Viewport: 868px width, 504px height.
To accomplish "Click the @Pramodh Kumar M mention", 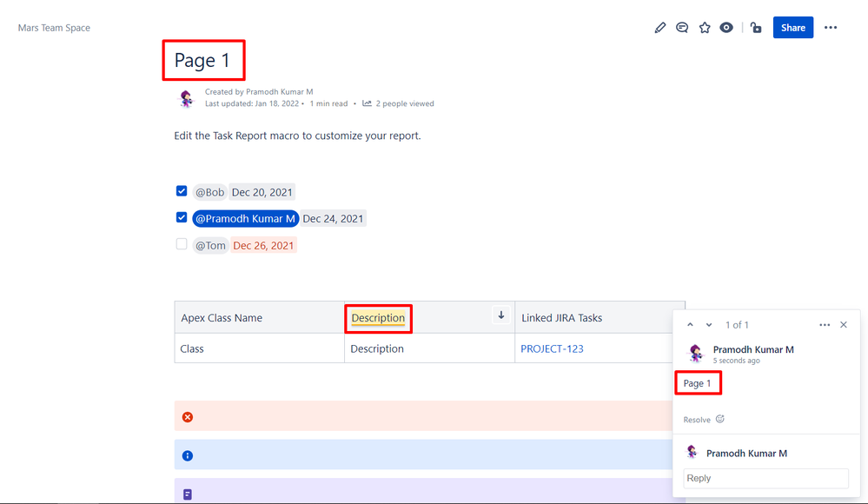I will pos(245,219).
